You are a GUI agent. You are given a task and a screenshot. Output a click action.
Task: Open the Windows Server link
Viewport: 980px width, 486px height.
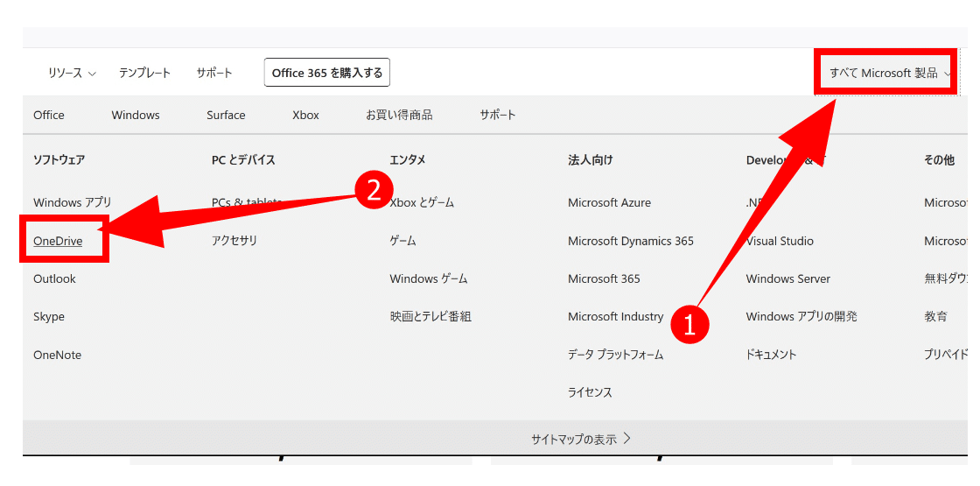click(788, 279)
